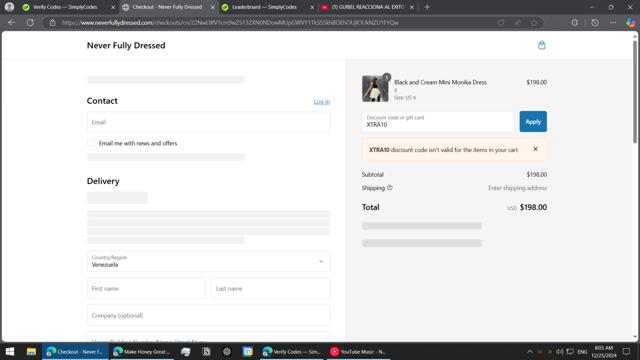Activate Read aloud icon in address bar

(x=518, y=22)
